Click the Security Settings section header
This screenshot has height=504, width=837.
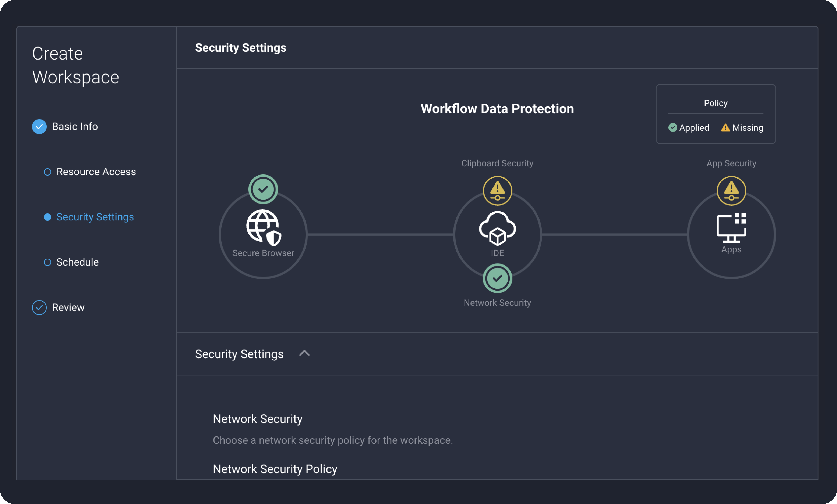click(x=239, y=354)
